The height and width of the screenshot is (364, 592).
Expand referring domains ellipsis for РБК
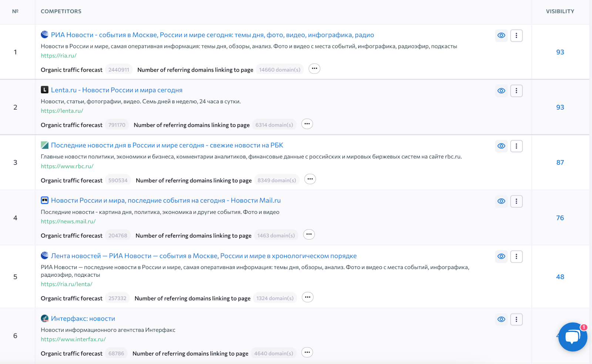click(310, 179)
